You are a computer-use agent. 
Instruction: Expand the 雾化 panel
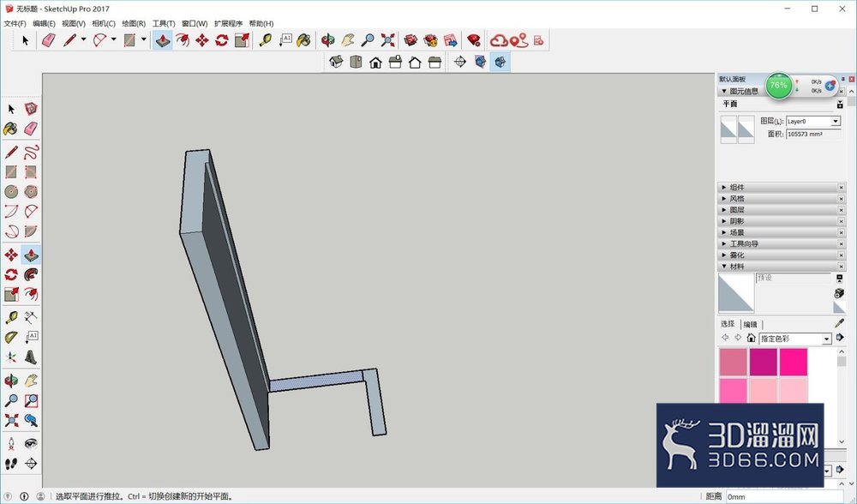(x=782, y=255)
